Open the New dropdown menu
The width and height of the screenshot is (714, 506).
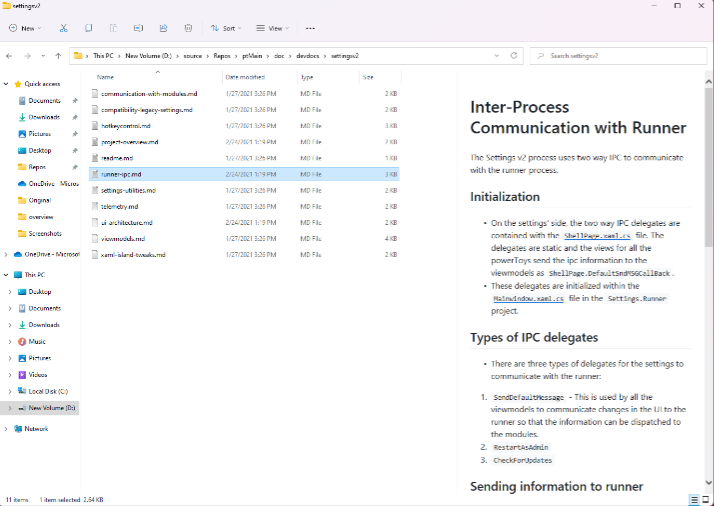[26, 28]
